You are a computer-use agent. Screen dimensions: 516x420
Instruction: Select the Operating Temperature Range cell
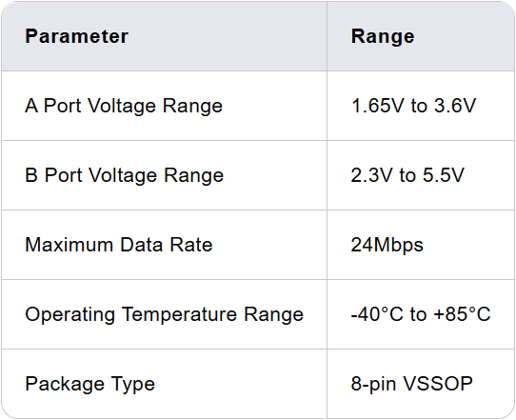(164, 314)
